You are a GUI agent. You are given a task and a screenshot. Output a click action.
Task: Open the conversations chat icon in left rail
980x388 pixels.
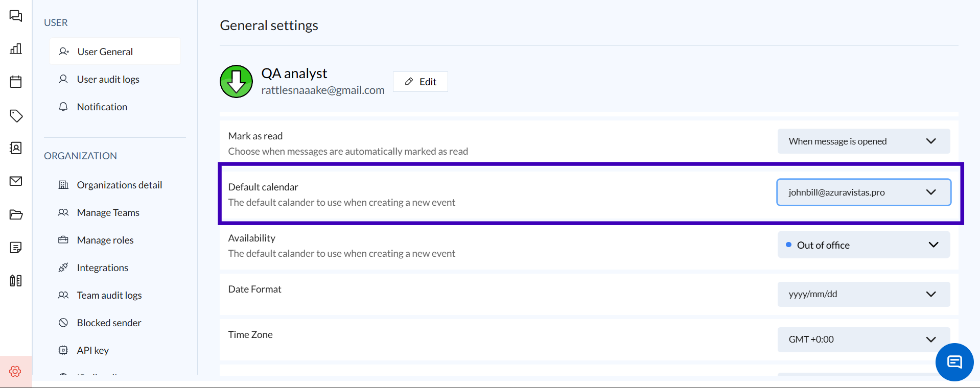pos(16,16)
